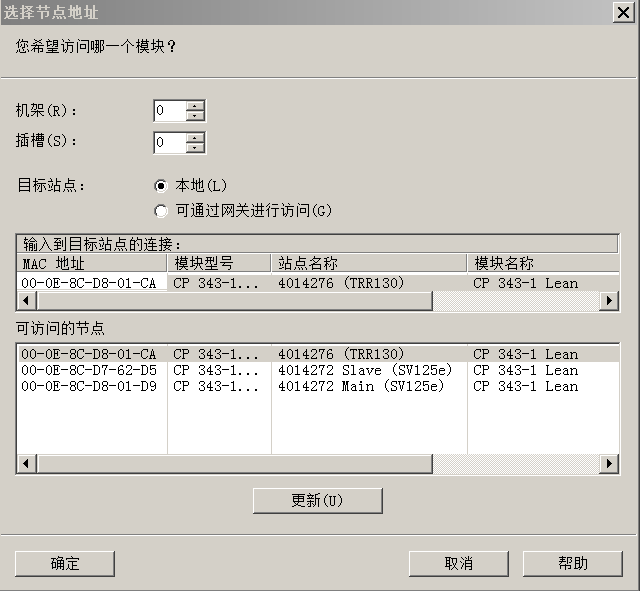This screenshot has height=591, width=640.
Task: Click 4014276 (TRR130) in accessible nodes list
Action: (x=341, y=354)
